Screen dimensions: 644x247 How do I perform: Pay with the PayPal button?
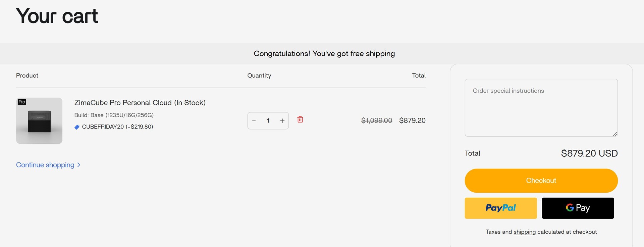pyautogui.click(x=500, y=208)
